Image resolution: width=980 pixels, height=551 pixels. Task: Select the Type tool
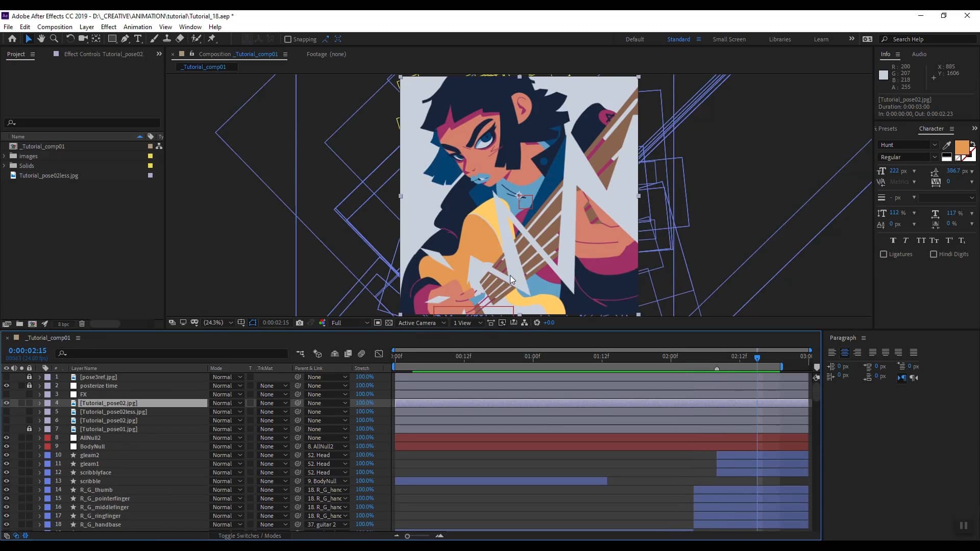point(137,39)
